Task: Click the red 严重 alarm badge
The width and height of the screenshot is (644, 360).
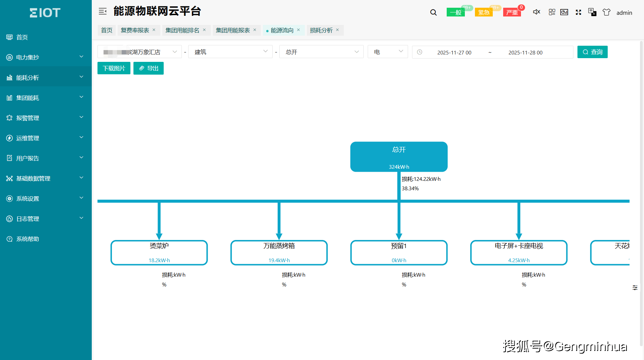Action: (512, 12)
